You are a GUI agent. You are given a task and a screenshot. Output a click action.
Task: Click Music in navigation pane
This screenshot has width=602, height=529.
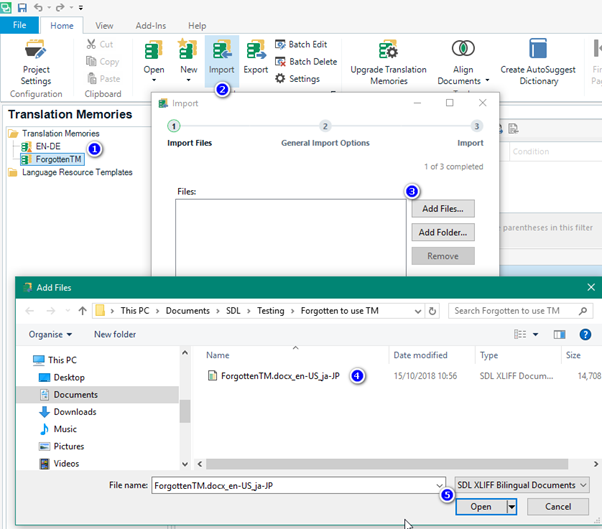58,429
